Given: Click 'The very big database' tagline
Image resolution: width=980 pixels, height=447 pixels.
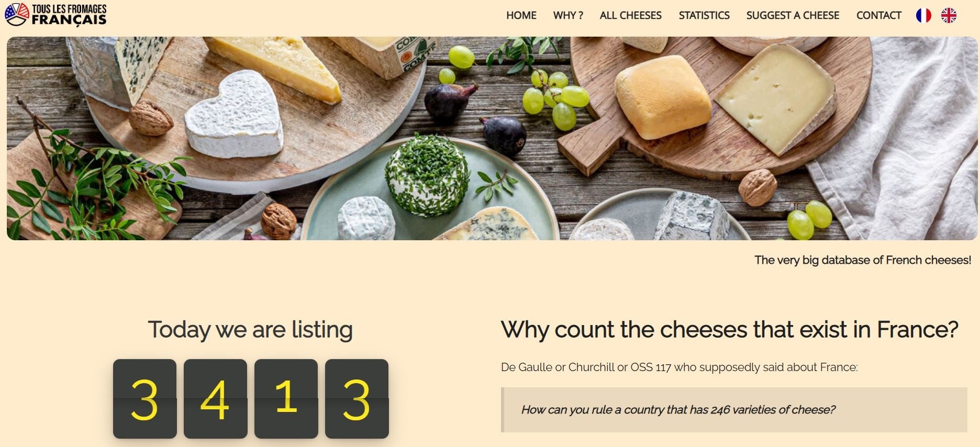Looking at the screenshot, I should (x=863, y=260).
